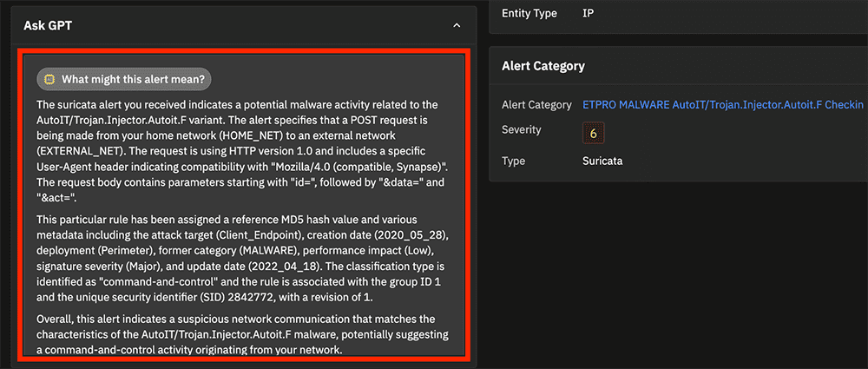This screenshot has width=868, height=369.
Task: Click the Type field label
Action: pos(515,161)
